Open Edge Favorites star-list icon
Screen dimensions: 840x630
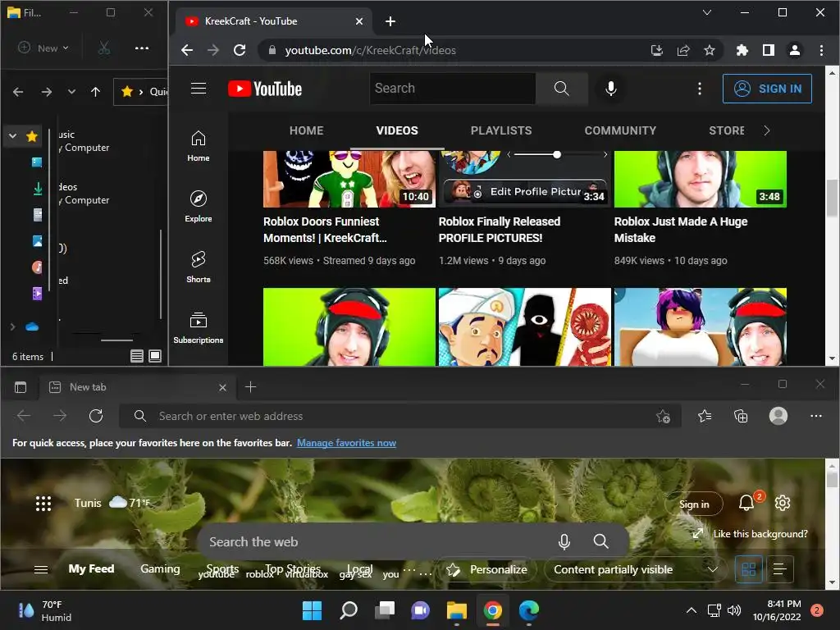point(705,416)
